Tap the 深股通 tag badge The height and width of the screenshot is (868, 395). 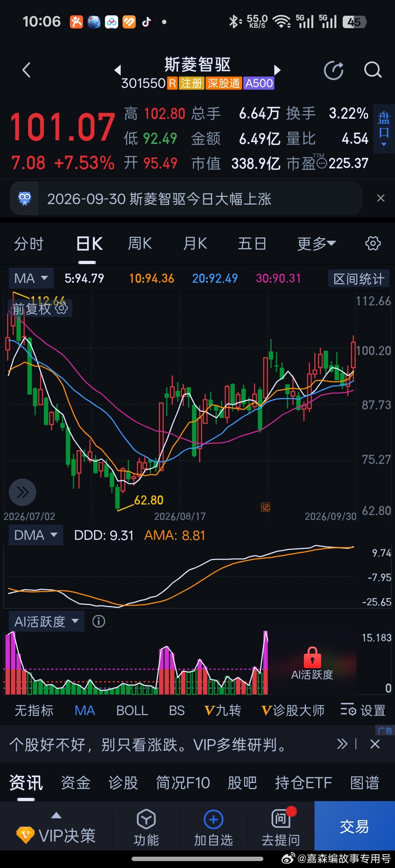[x=223, y=83]
